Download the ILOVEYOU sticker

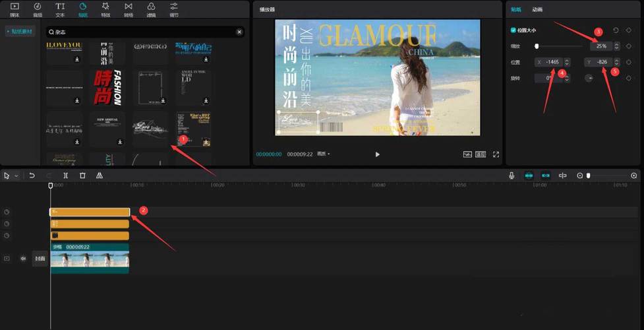click(77, 59)
